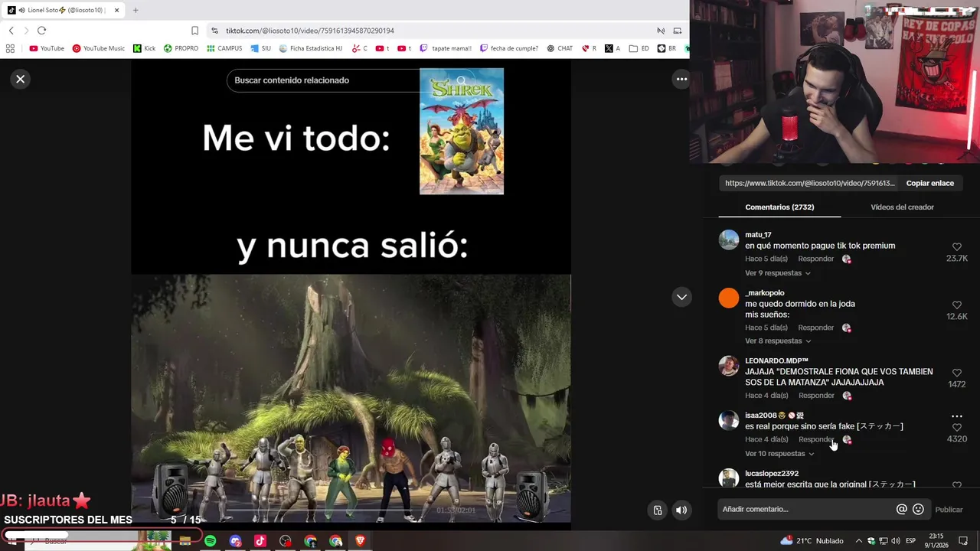980x551 pixels.
Task: Like _markopolo's comment
Action: point(957,305)
